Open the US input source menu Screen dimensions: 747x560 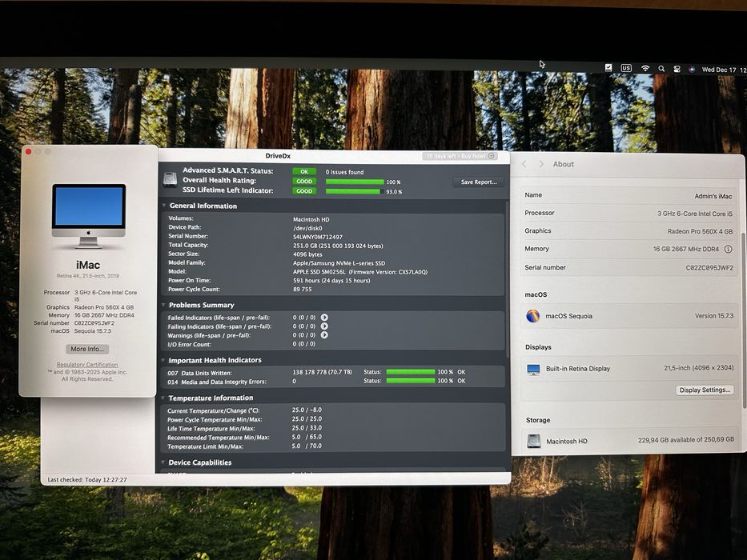pos(626,68)
